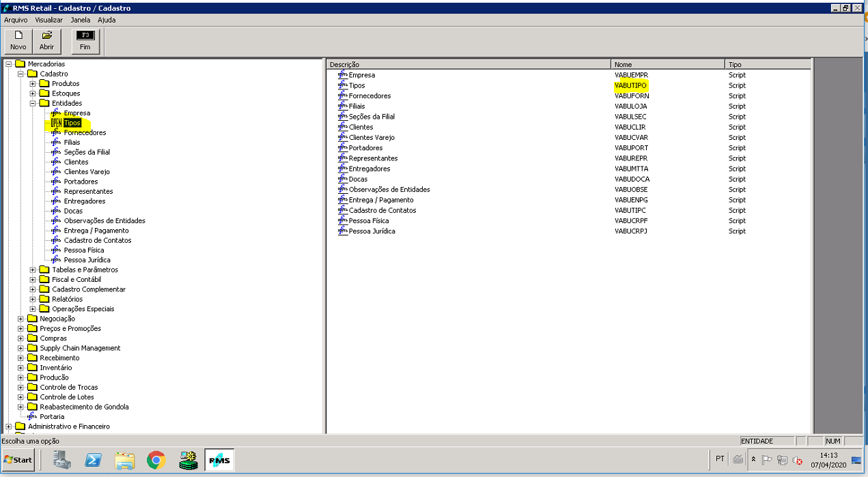Expand the Tabelas e Parâmetros folder

(x=33, y=270)
